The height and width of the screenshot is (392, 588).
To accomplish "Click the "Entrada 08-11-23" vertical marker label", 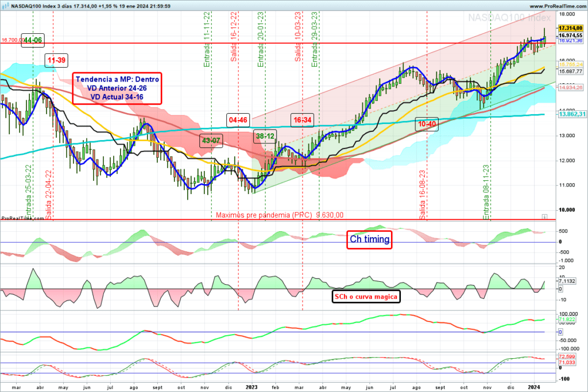I will tap(486, 192).
